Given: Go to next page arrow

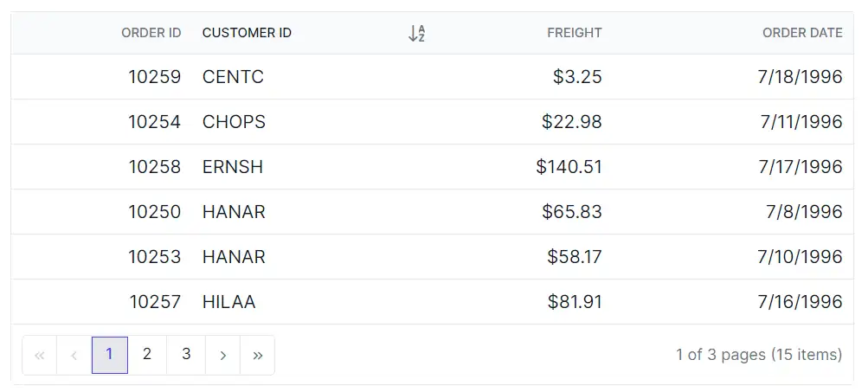Looking at the screenshot, I should pos(222,355).
